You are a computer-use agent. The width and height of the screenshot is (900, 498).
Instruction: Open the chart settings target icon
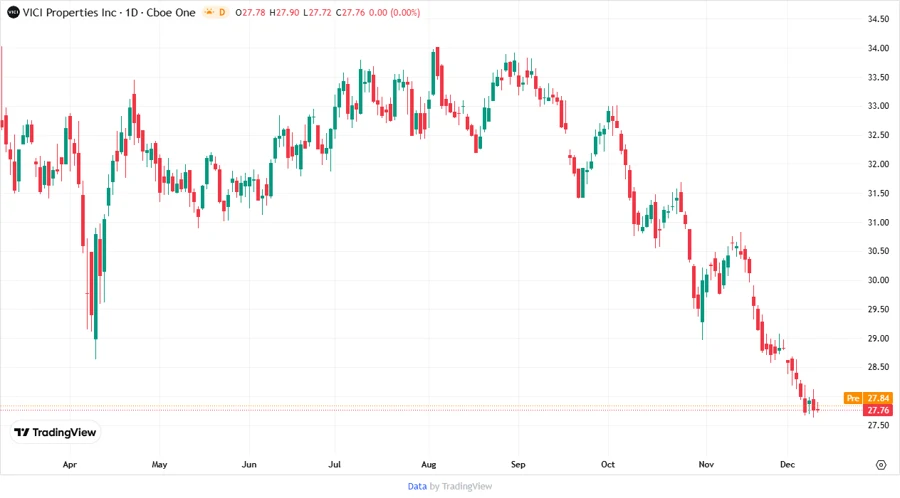tap(881, 465)
